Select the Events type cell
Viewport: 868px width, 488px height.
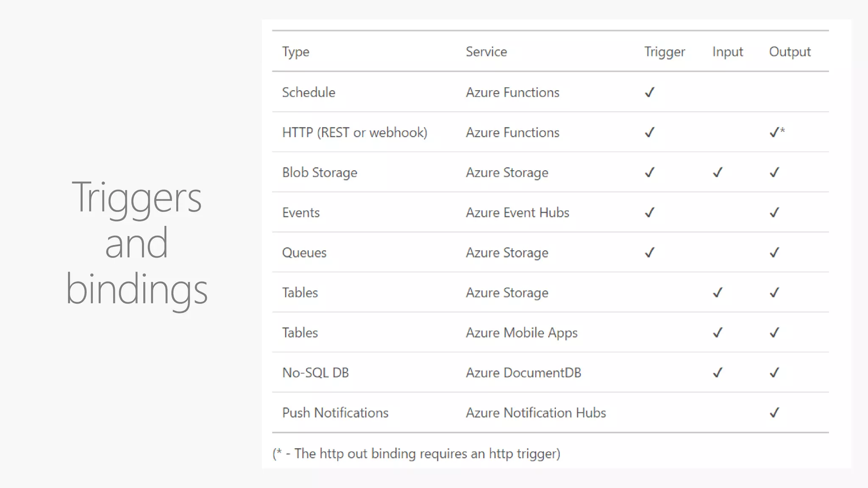[301, 213]
